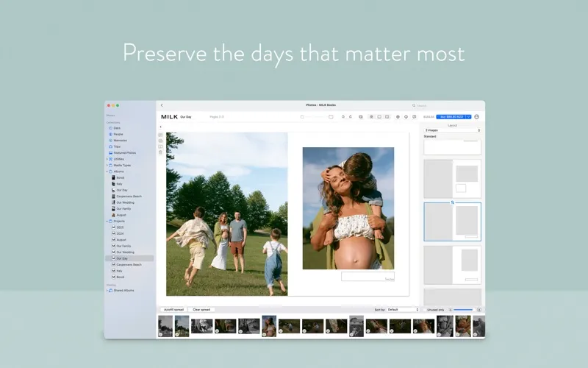Screen dimensions: 588x368
Task: Click the MILK logo
Action: point(169,117)
